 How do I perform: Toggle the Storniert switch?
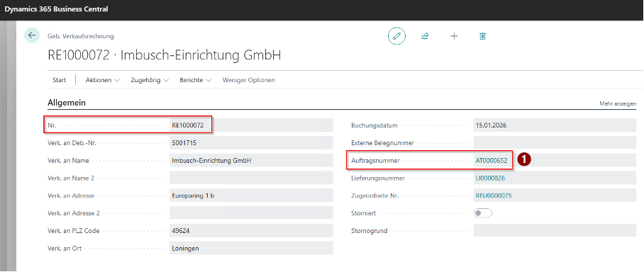482,213
